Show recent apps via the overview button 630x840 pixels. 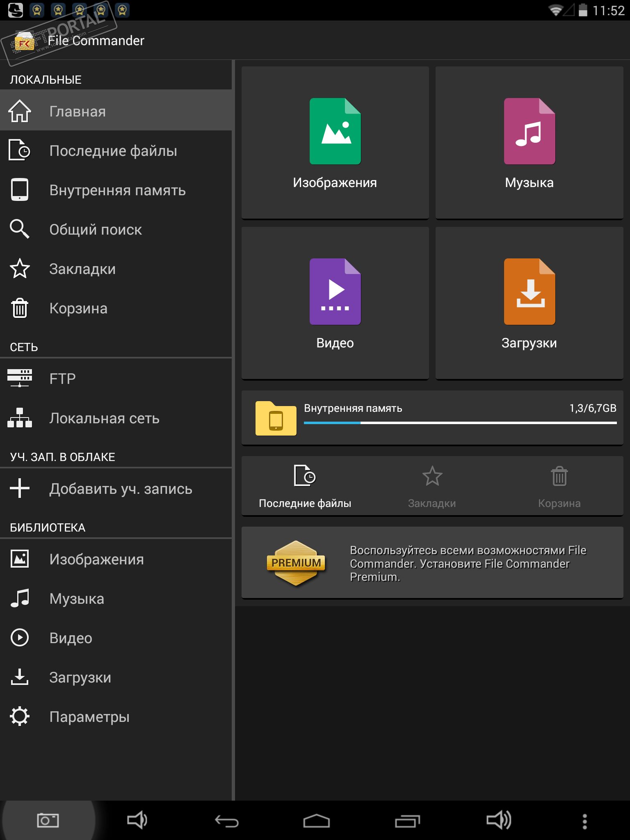pos(407,821)
